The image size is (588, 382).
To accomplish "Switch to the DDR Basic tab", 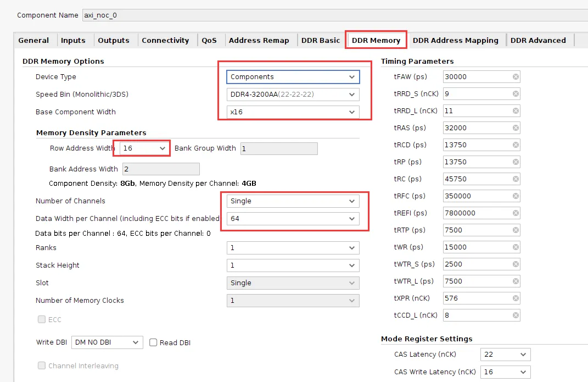I will coord(320,40).
